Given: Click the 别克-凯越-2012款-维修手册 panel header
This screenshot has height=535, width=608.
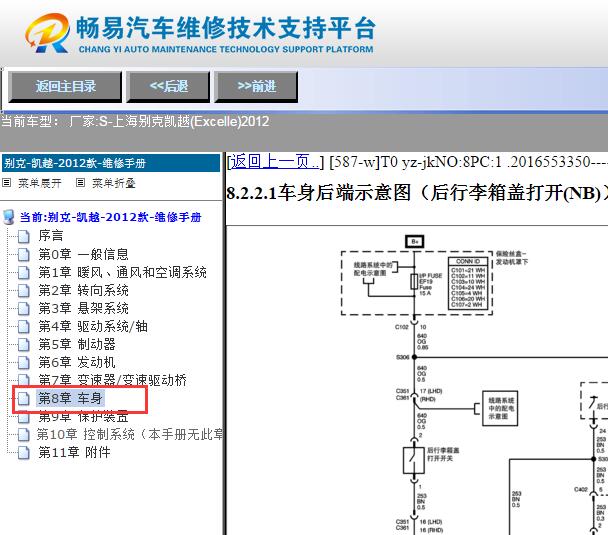Looking at the screenshot, I should 111,163.
